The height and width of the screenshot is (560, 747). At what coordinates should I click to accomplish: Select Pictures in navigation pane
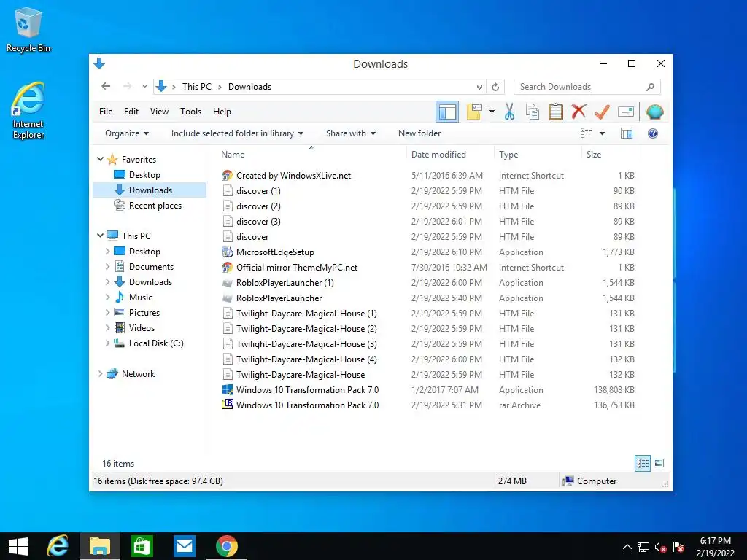point(144,312)
